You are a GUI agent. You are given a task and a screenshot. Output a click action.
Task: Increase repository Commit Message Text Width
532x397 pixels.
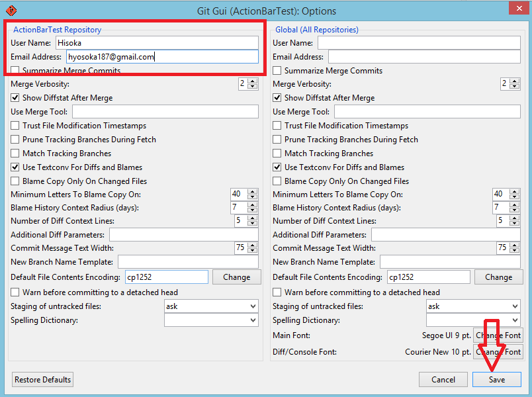(x=252, y=245)
